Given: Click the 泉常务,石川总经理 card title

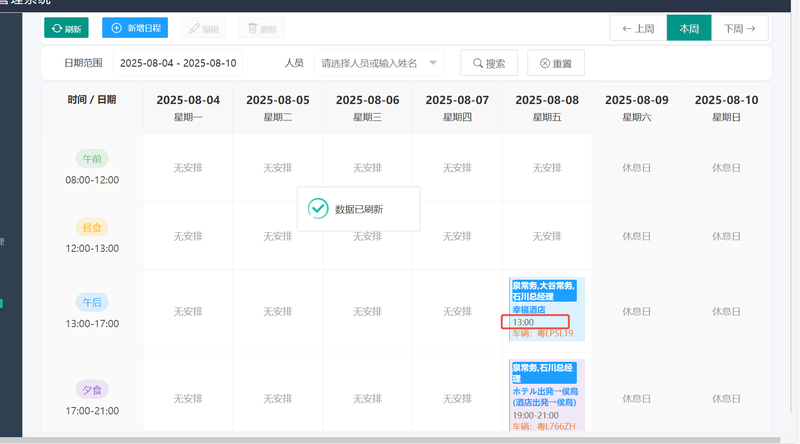Looking at the screenshot, I should 544,373.
